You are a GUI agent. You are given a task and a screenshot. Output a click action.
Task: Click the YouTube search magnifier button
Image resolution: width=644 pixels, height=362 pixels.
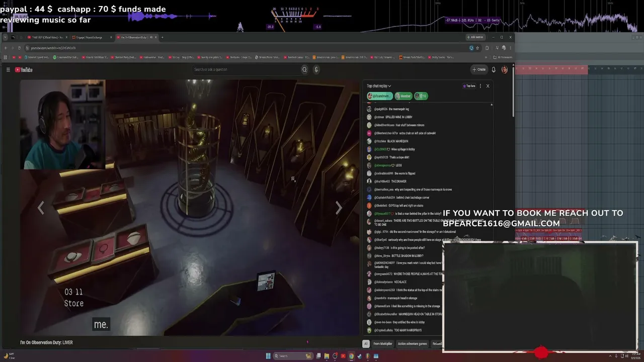tap(304, 69)
